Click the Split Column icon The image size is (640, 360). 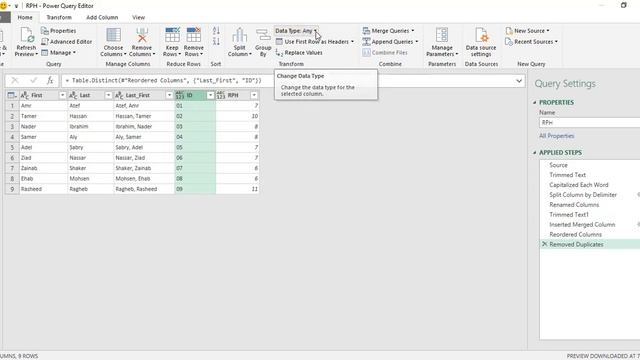(240, 35)
